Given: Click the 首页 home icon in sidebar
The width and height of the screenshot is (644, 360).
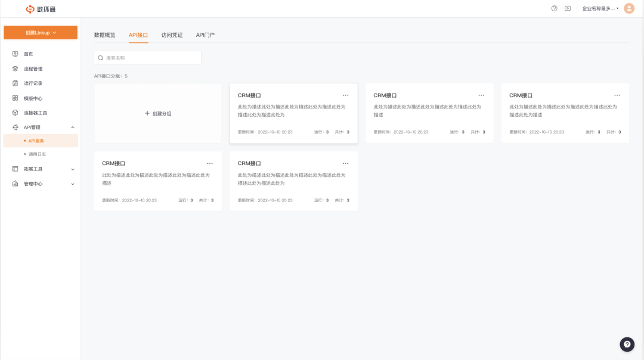Looking at the screenshot, I should click(15, 54).
